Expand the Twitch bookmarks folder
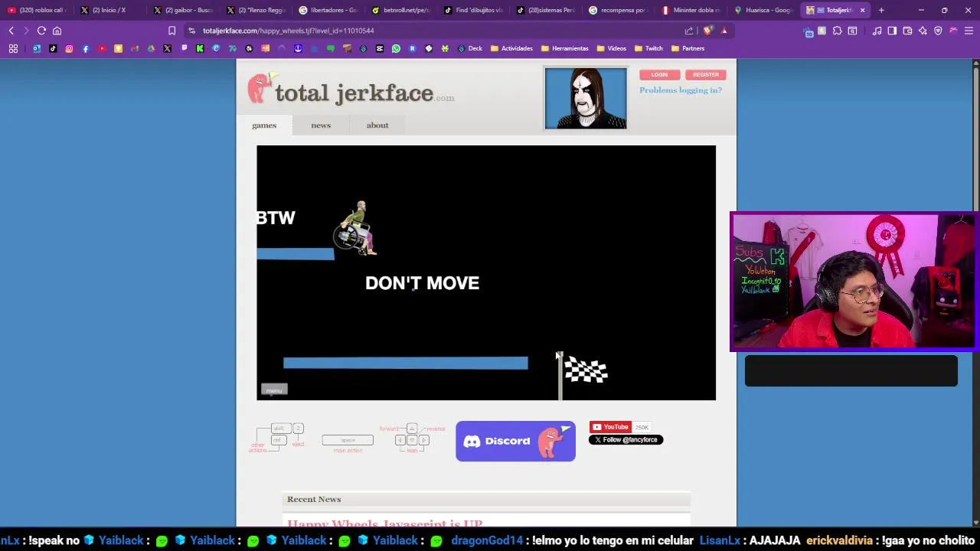The image size is (980, 551). (648, 48)
